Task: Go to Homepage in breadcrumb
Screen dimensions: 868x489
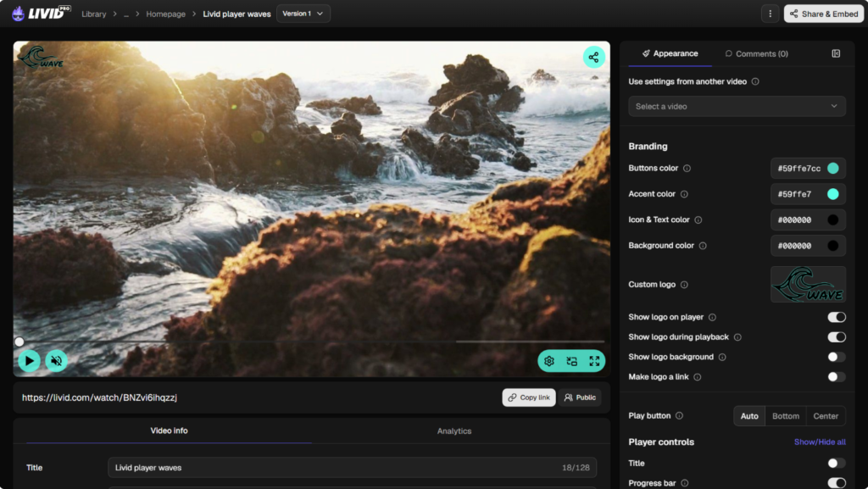Action: pos(165,14)
